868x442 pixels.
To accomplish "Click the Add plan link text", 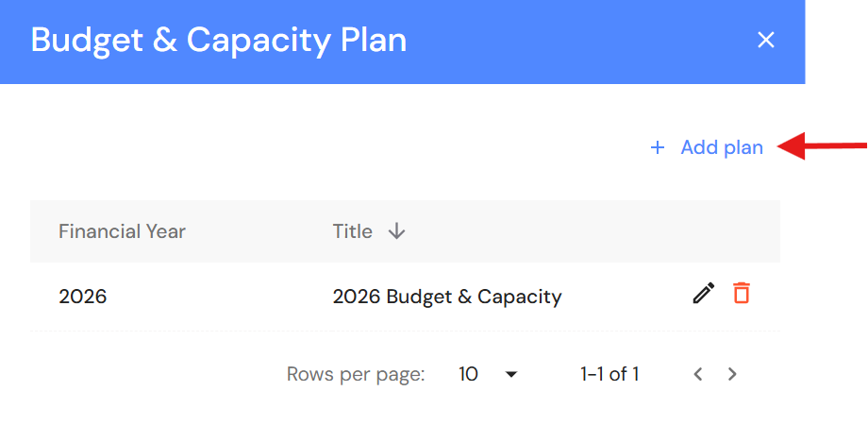I will [x=722, y=147].
